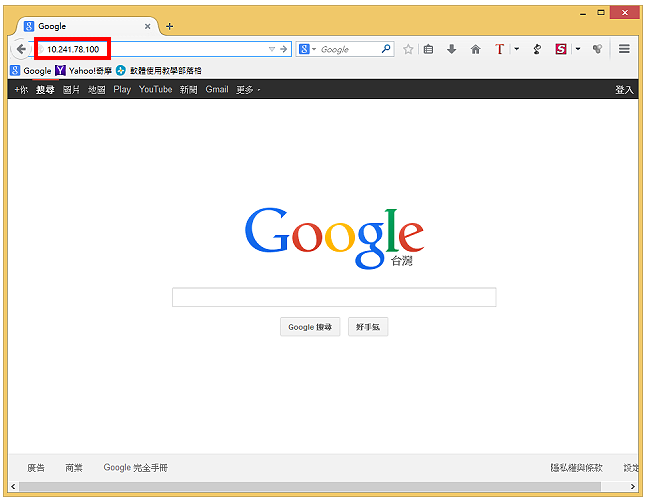Open YouTube in the Google bar

[x=155, y=89]
